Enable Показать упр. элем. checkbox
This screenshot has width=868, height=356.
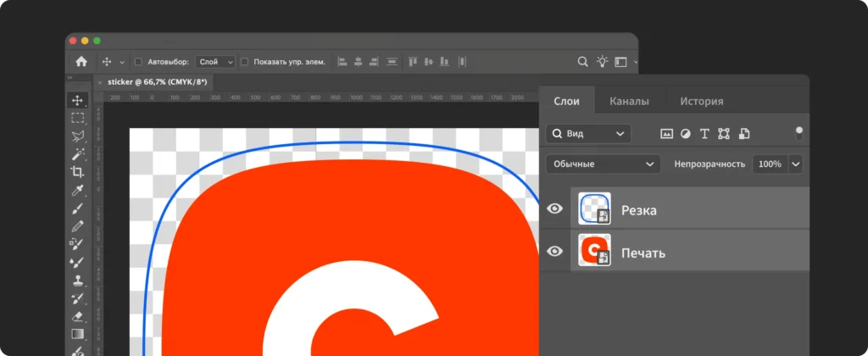pos(244,62)
